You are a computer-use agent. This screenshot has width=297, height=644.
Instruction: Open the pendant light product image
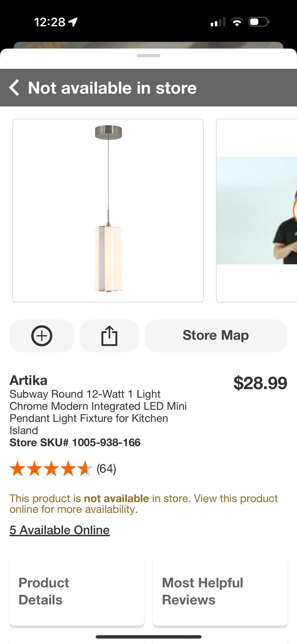point(108,210)
